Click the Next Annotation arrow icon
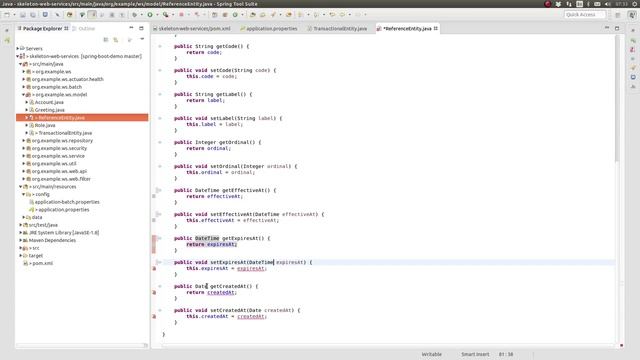The image size is (640, 360). (x=301, y=15)
